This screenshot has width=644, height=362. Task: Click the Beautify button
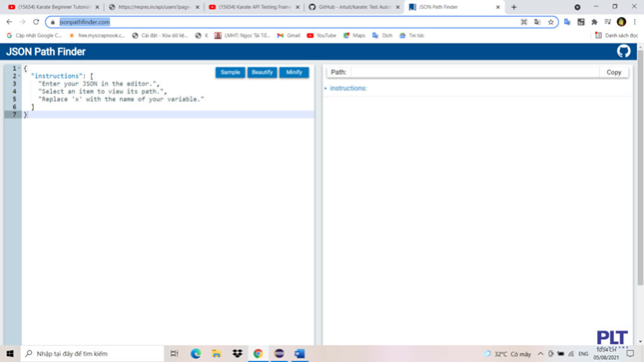(x=262, y=72)
